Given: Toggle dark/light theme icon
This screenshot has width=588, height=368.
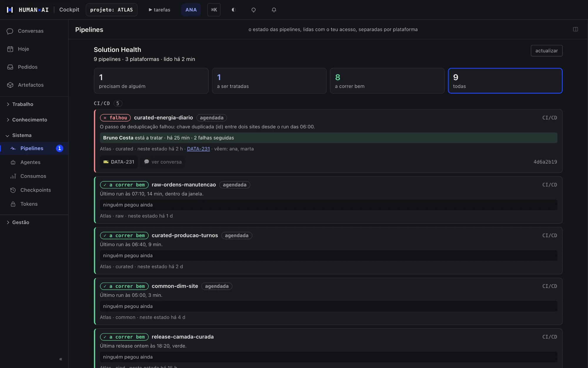Looking at the screenshot, I should 234,10.
